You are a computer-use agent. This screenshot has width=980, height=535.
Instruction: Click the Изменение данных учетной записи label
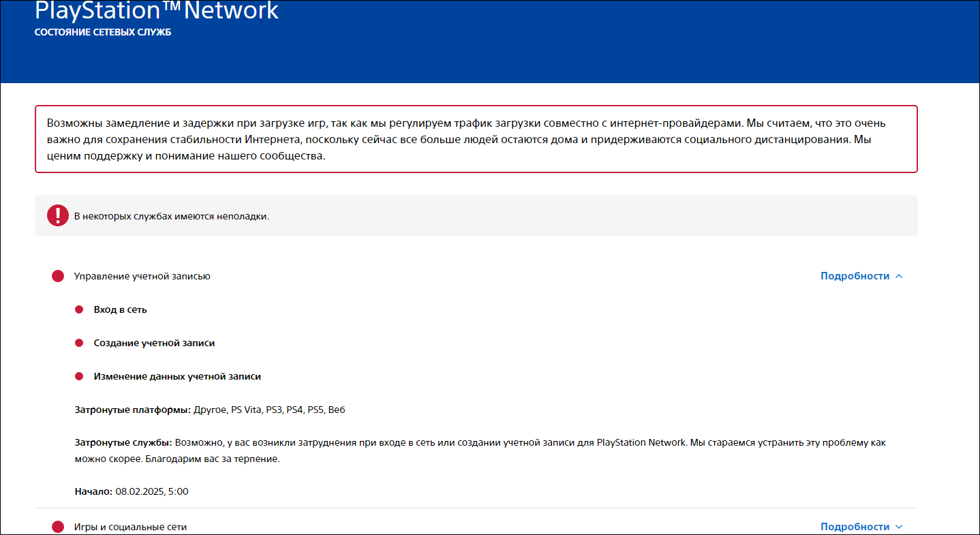click(177, 376)
